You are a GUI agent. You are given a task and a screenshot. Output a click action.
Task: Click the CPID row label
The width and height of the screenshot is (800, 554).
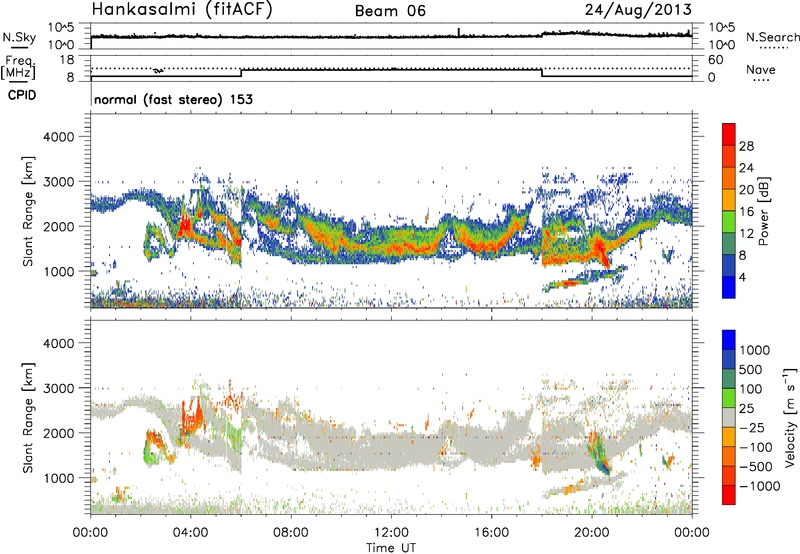click(x=22, y=95)
